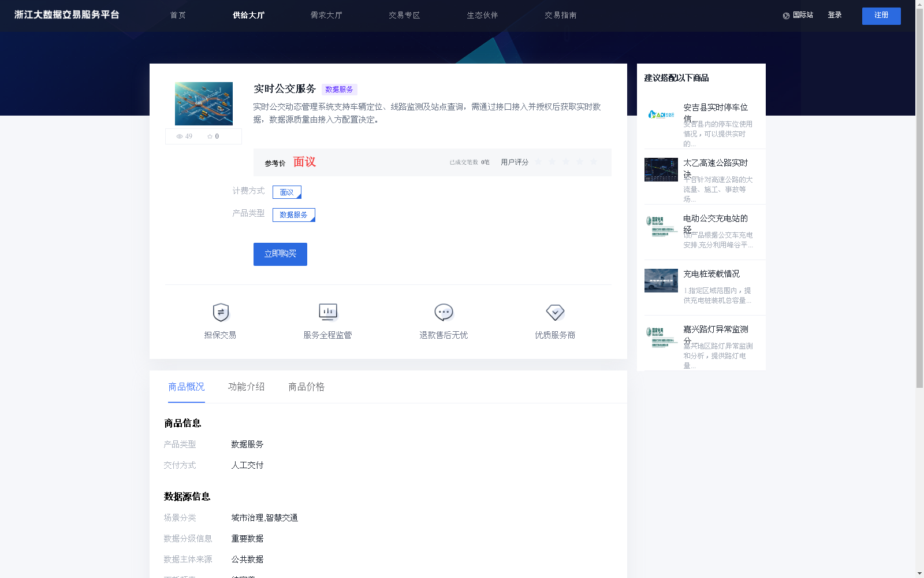924x578 pixels.
Task: Click the 数据服务 tag next to the title
Action: pos(340,90)
